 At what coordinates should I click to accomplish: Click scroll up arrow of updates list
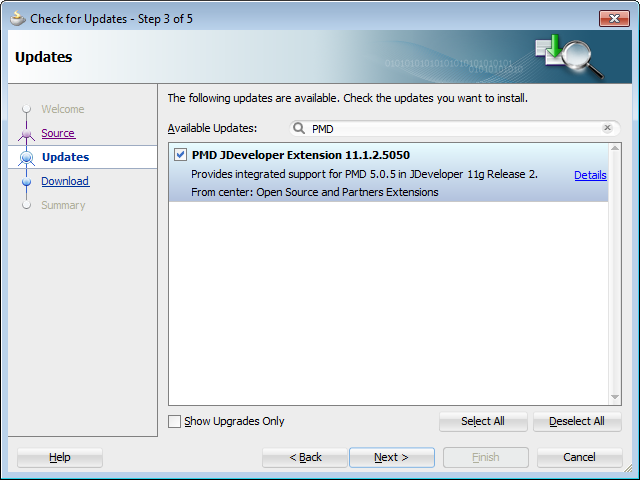tap(615, 148)
